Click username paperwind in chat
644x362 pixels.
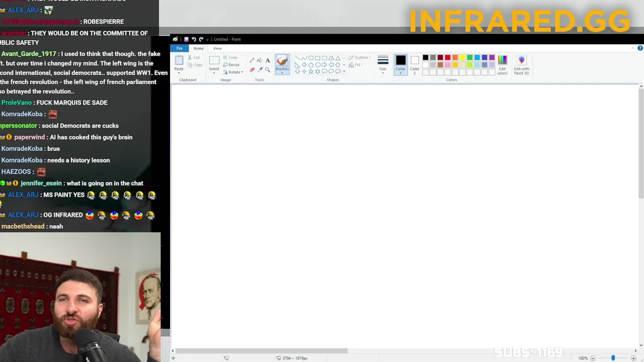(29, 137)
